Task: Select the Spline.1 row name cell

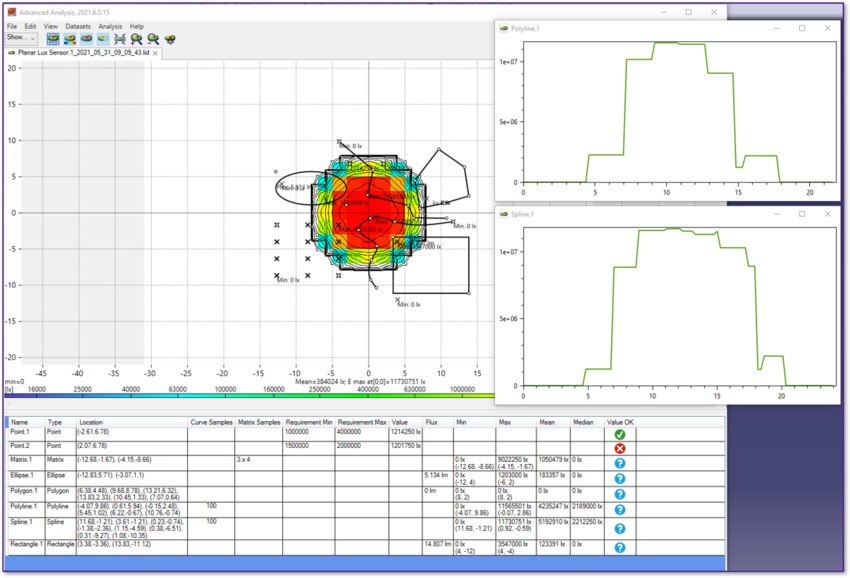Action: point(24,521)
